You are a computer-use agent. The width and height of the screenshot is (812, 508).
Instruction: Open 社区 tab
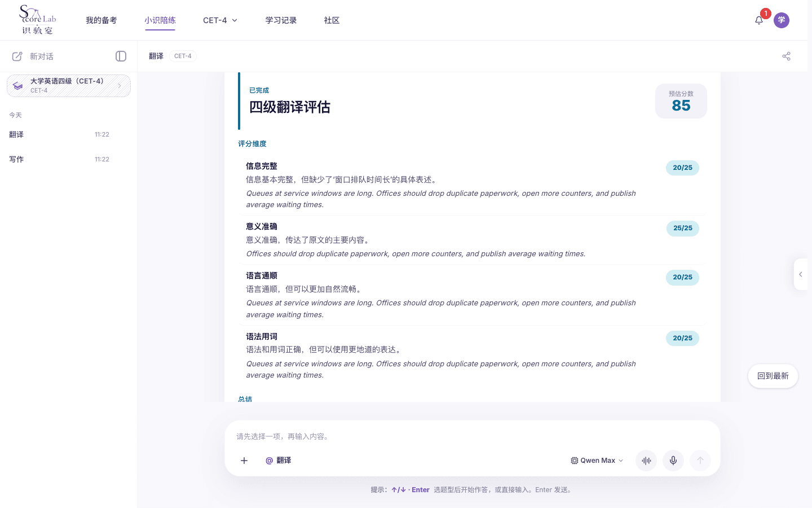pyautogui.click(x=332, y=20)
